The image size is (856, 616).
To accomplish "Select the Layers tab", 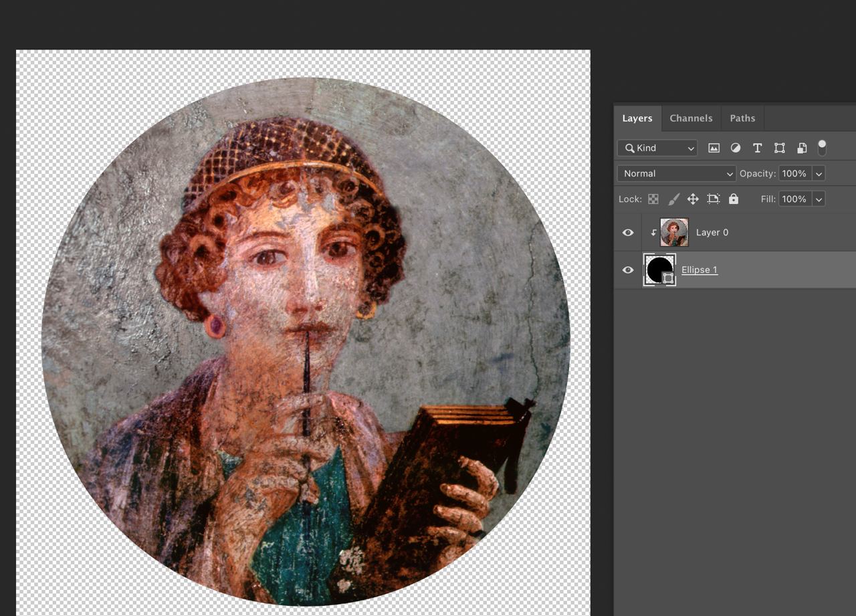I will pyautogui.click(x=637, y=118).
